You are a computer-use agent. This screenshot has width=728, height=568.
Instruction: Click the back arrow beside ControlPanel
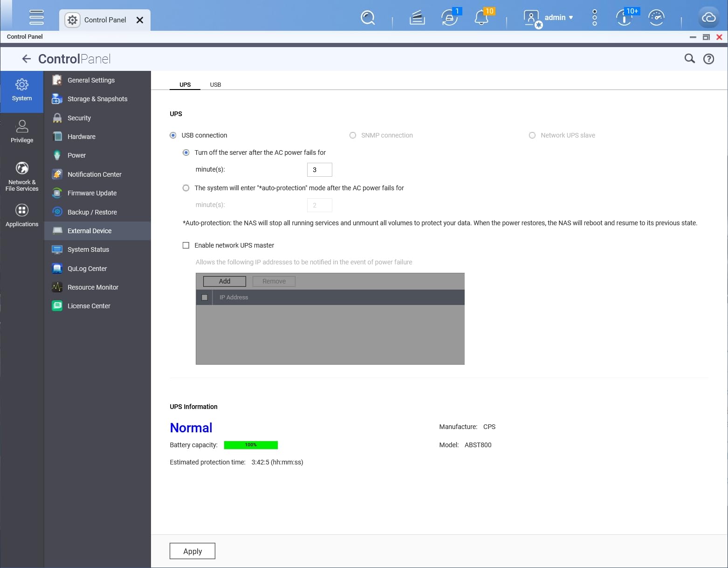(27, 59)
